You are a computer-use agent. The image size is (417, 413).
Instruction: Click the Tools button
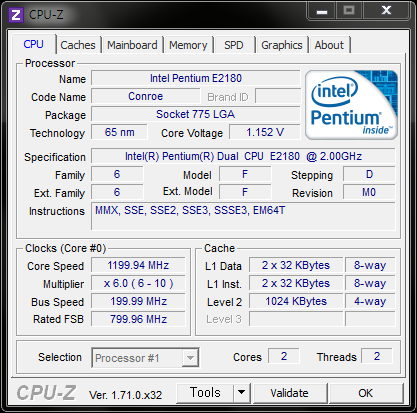pyautogui.click(x=205, y=393)
